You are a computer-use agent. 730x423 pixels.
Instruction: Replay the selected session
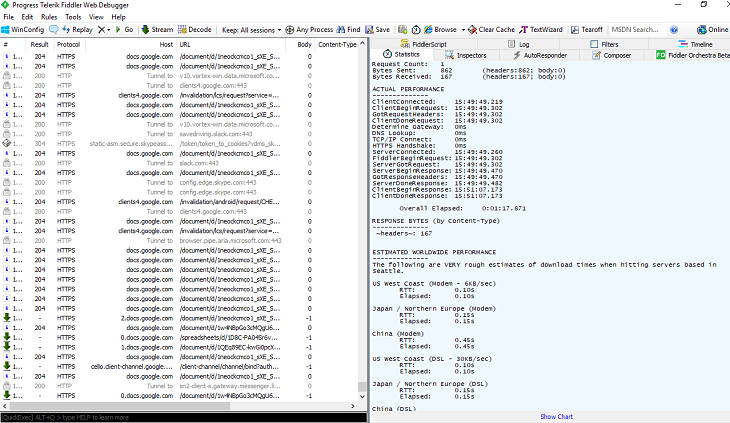click(x=77, y=29)
